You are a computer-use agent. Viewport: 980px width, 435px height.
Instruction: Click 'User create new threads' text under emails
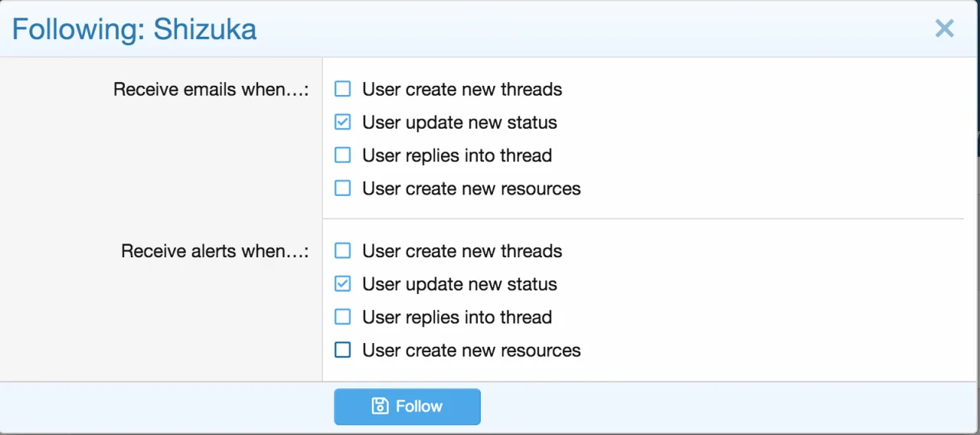click(462, 90)
